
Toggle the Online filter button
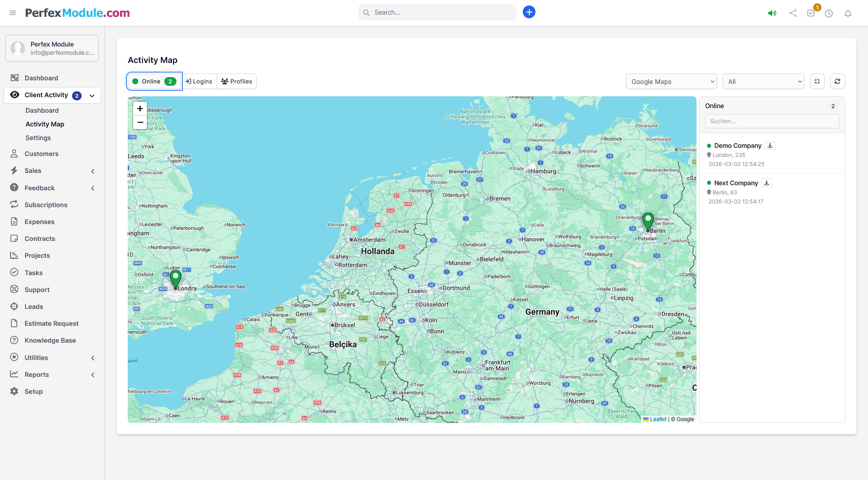[x=155, y=81]
